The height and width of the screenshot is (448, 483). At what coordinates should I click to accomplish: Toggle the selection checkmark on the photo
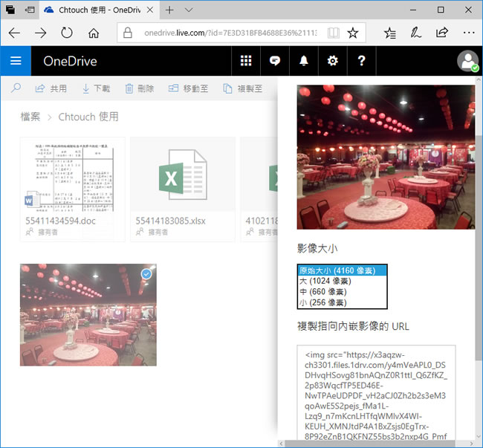click(146, 274)
